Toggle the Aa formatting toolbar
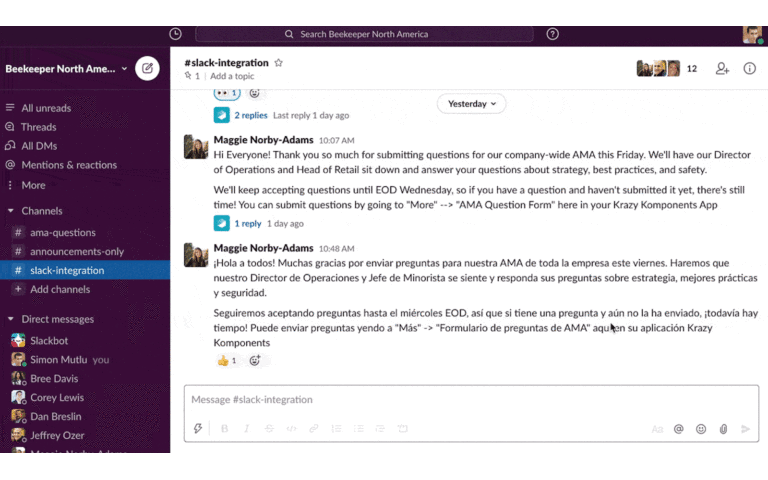Image resolution: width=768 pixels, height=480 pixels. tap(657, 429)
